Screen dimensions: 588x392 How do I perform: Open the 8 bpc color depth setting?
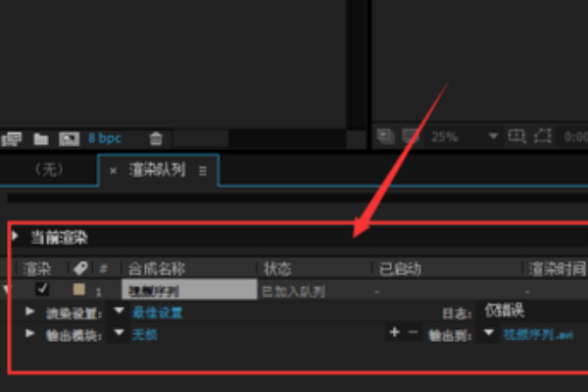click(104, 138)
